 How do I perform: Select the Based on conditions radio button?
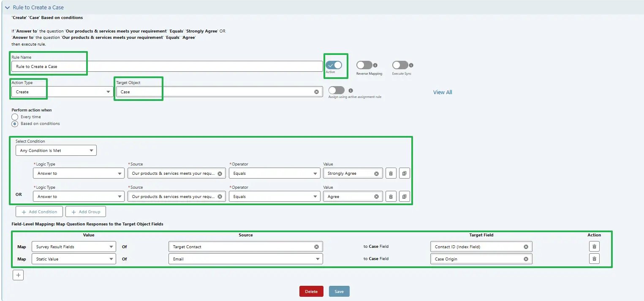15,124
